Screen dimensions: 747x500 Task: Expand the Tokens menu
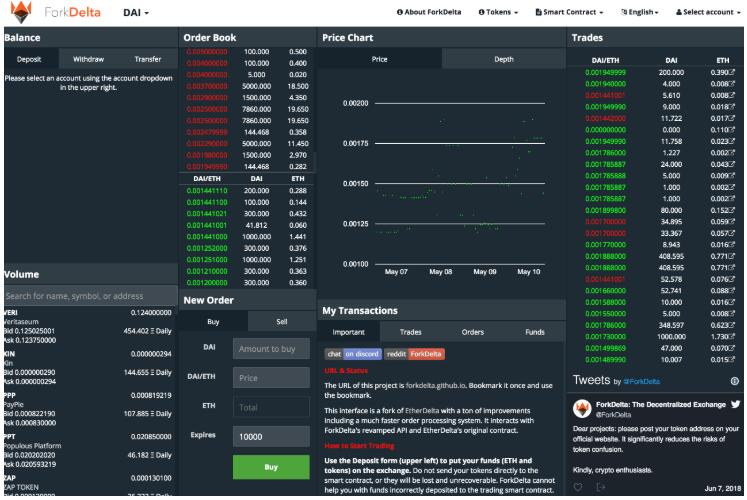(498, 12)
